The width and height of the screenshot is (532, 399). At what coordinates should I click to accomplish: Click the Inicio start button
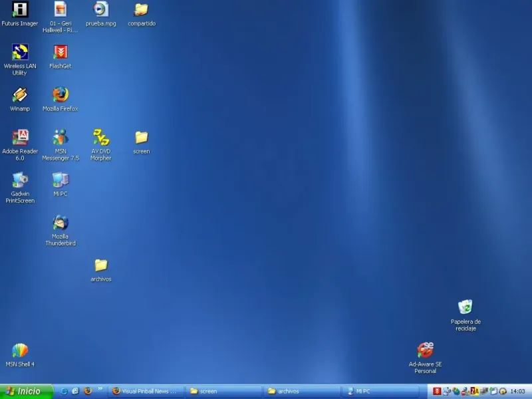(26, 391)
